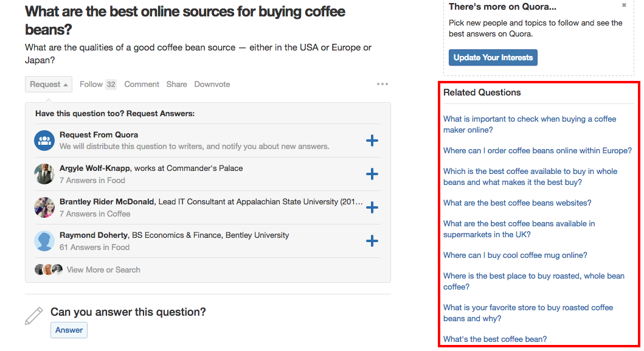Viewport: 644px width, 351px height.
Task: Open Where can I buy cool coffee mug online
Action: [x=515, y=255]
